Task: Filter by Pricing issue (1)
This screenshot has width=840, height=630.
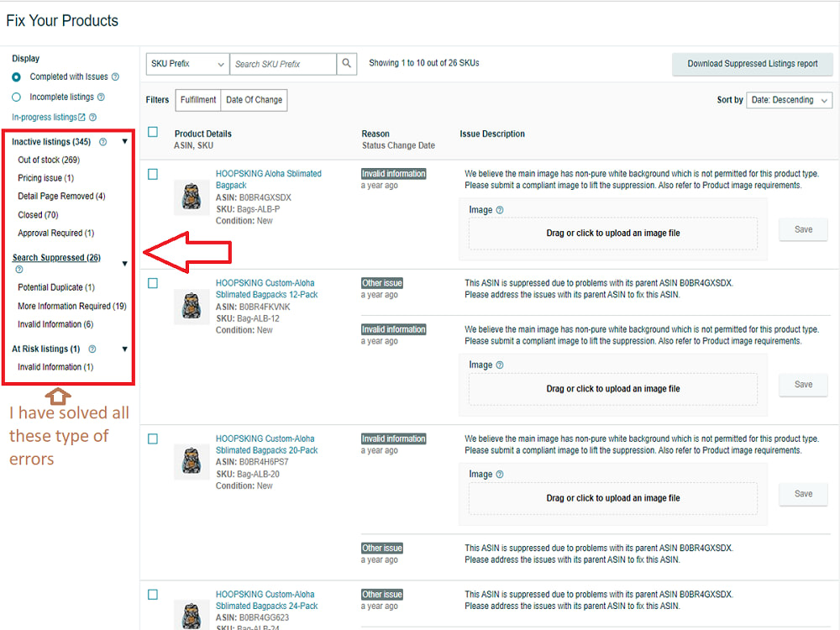Action: 46,178
